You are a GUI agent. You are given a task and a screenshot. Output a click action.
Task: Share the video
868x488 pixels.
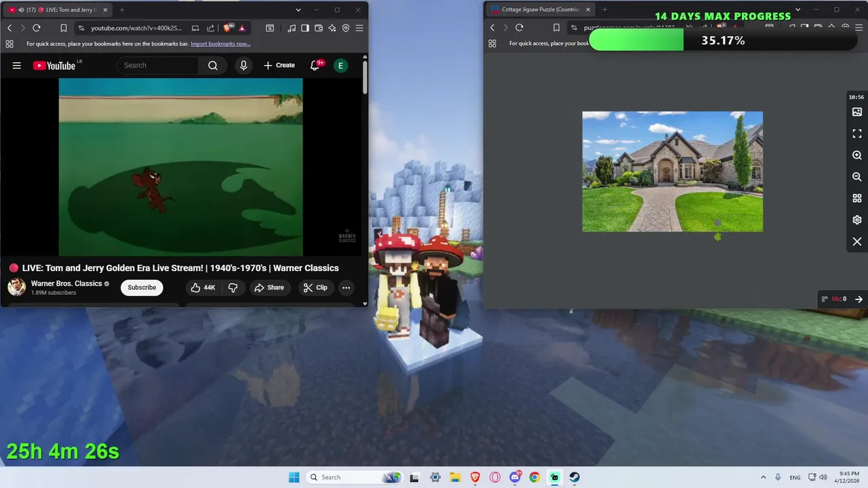[269, 287]
